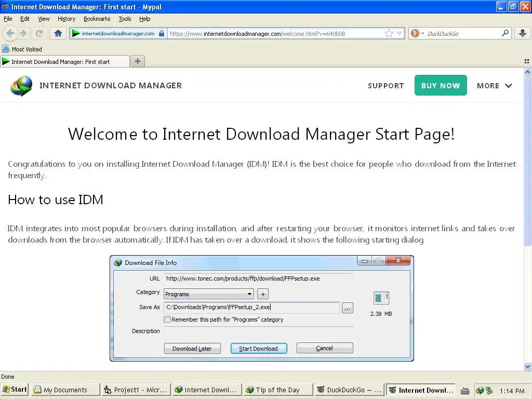The height and width of the screenshot is (399, 532).
Task: Expand the MORE dropdown menu
Action: click(495, 86)
